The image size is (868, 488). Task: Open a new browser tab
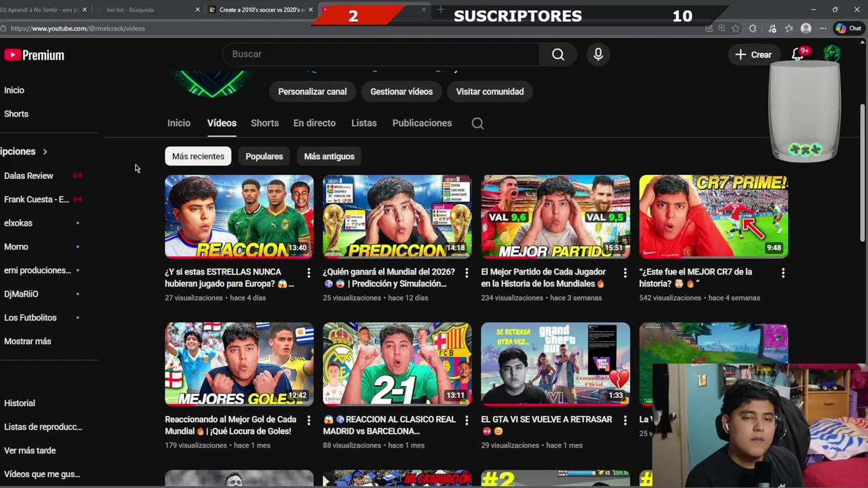click(x=441, y=9)
